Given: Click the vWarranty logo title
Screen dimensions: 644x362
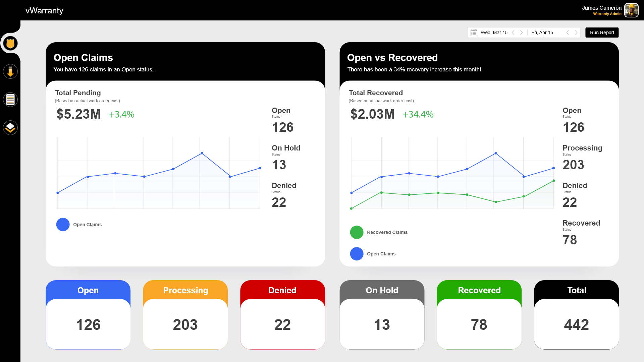Looking at the screenshot, I should (44, 10).
